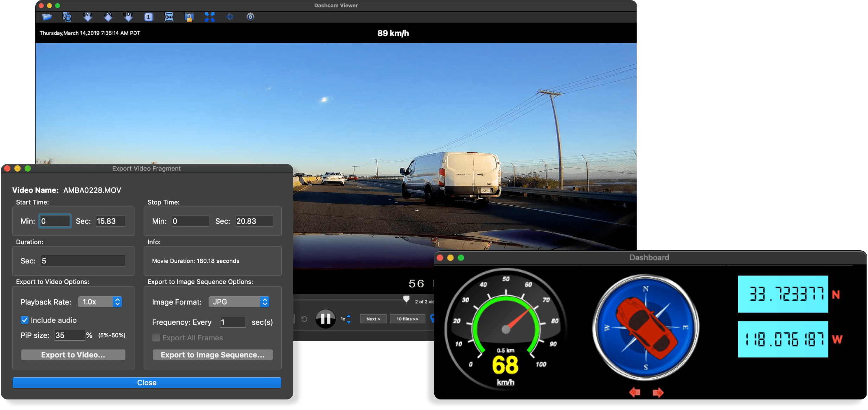Close the Export Video Fragment dialog
Screen dimensions: 868x410
[x=147, y=383]
